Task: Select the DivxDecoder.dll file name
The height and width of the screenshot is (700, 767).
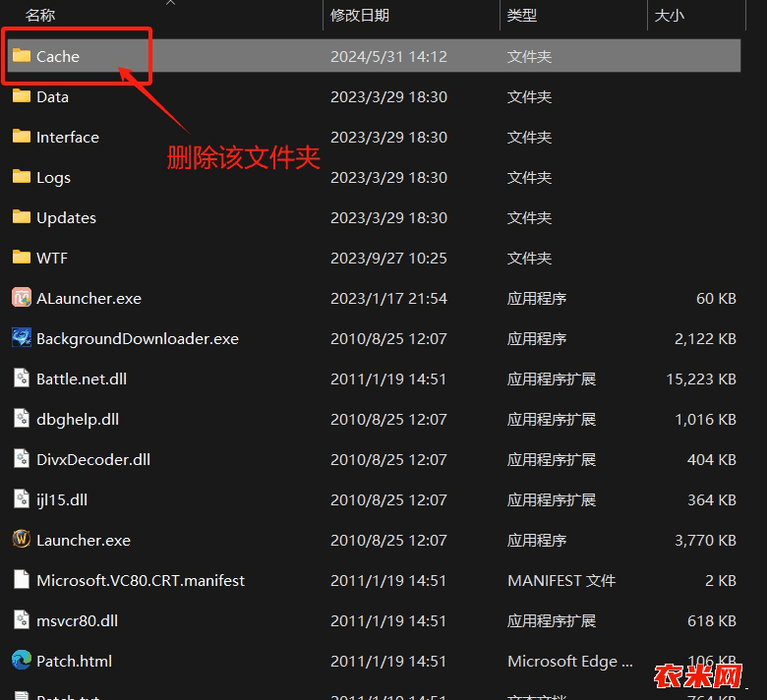Action: [x=93, y=459]
